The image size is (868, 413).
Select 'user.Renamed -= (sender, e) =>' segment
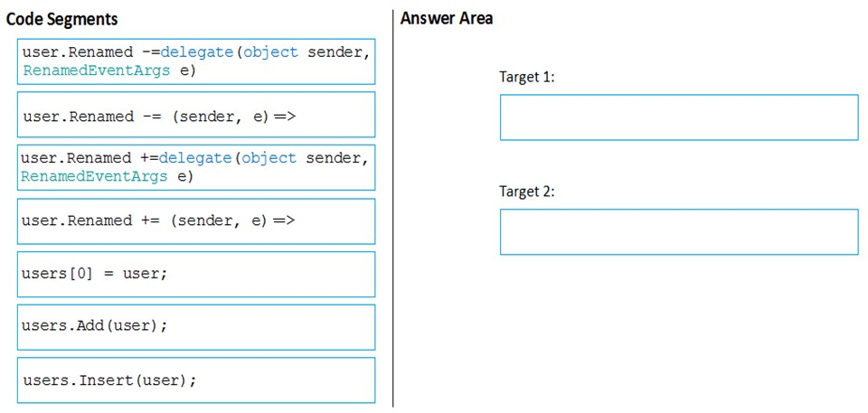[x=196, y=115]
